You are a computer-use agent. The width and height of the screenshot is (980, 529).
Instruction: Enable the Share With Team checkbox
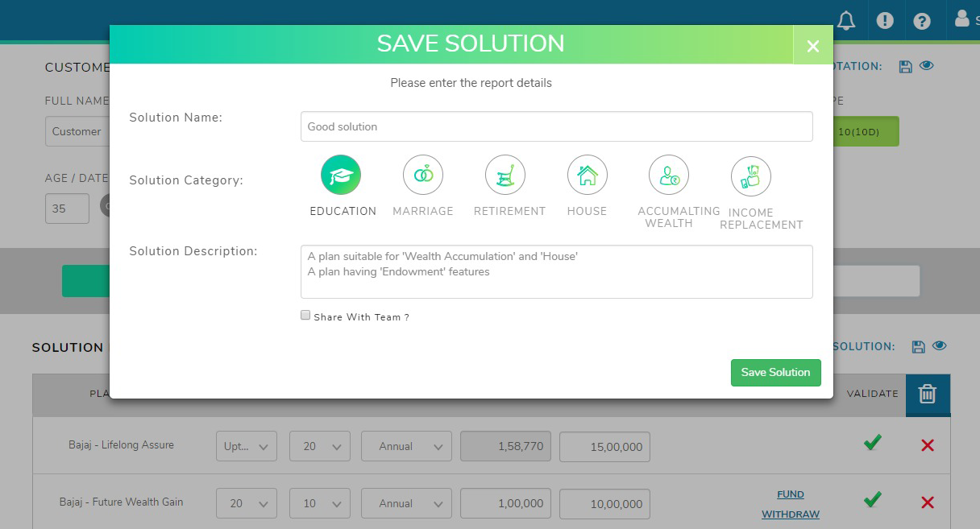point(305,316)
